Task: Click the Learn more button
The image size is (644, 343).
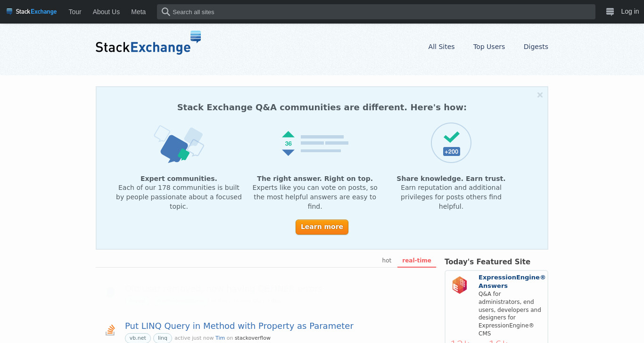Action: tap(322, 227)
